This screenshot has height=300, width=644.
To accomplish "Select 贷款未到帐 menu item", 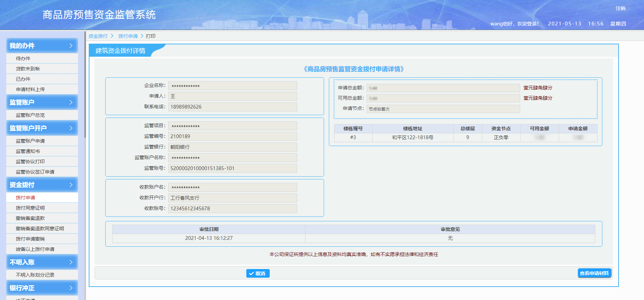I will pyautogui.click(x=28, y=69).
